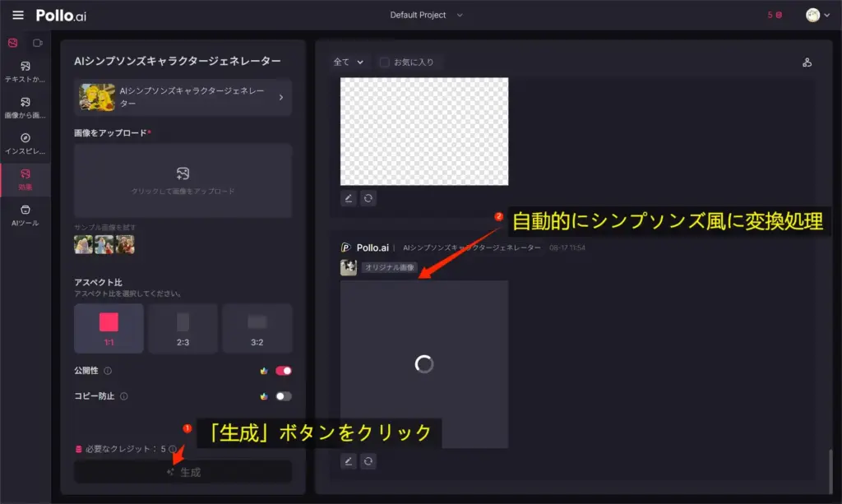The width and height of the screenshot is (842, 504).
Task: Click the share icon at panel top right
Action: coord(807,62)
